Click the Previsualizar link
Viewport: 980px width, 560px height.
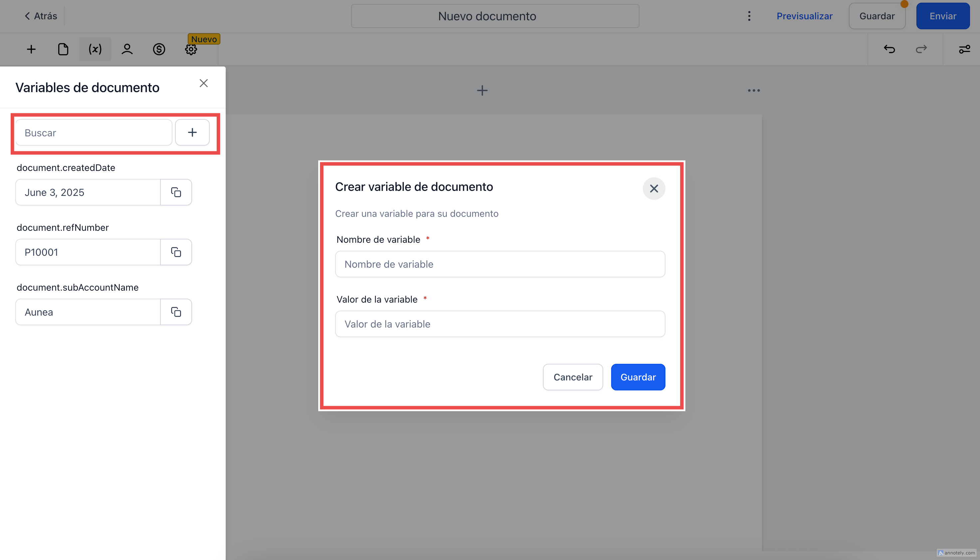[804, 16]
